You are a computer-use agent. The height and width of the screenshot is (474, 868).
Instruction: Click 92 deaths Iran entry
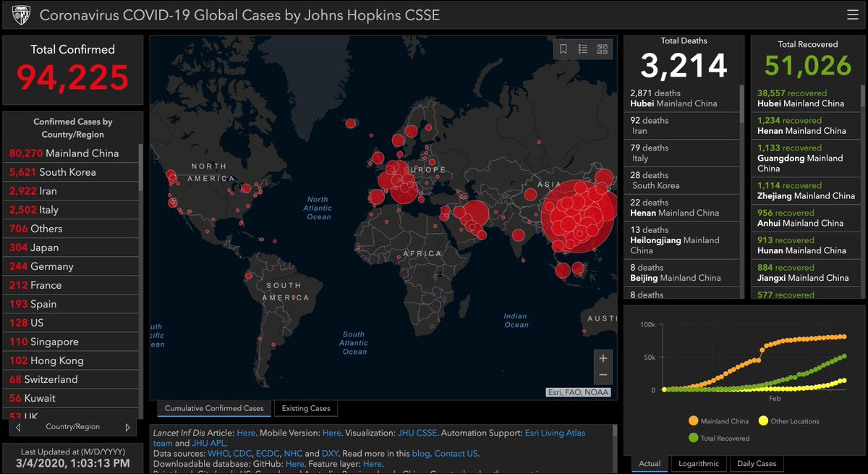(681, 126)
